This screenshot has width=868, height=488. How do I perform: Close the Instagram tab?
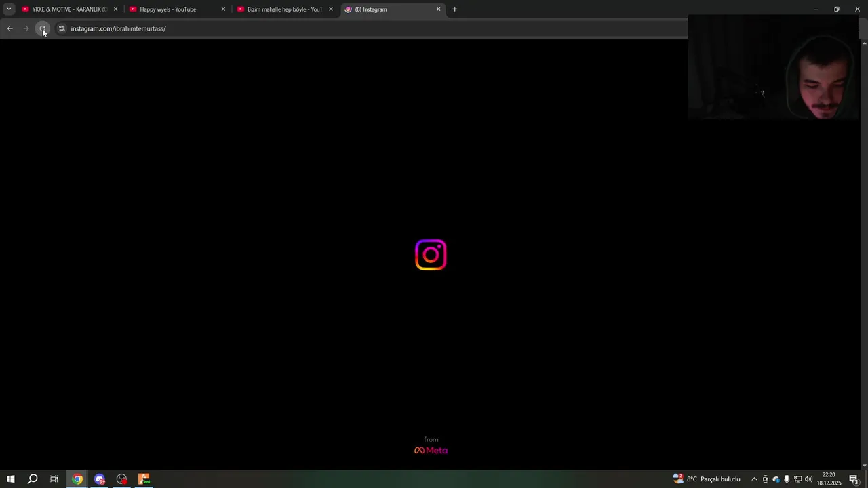coord(438,9)
